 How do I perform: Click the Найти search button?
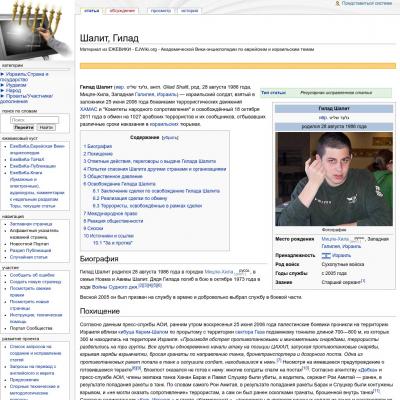46,127
